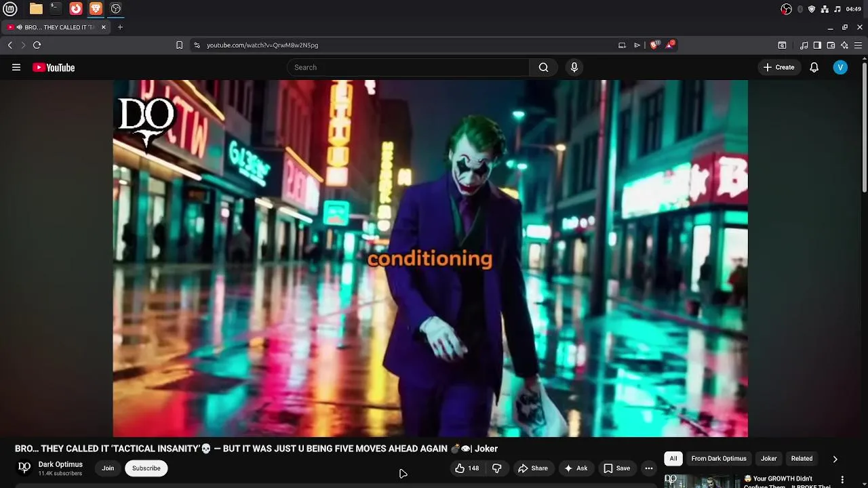Open more actions three-dot menu

coord(649,468)
